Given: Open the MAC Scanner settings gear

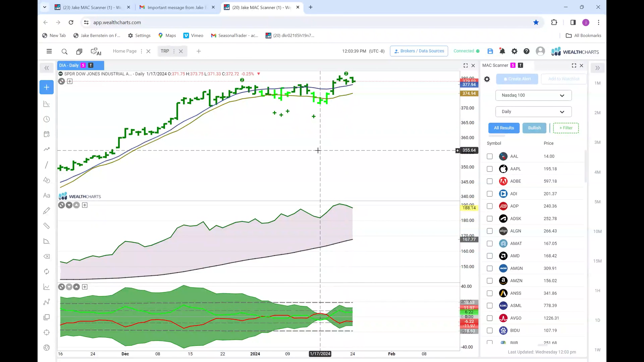Looking at the screenshot, I should [x=487, y=79].
